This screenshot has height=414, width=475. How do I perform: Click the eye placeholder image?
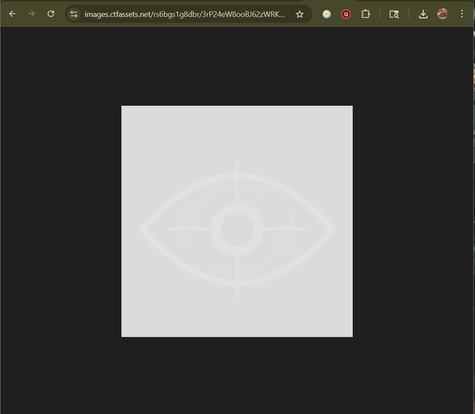tap(237, 221)
